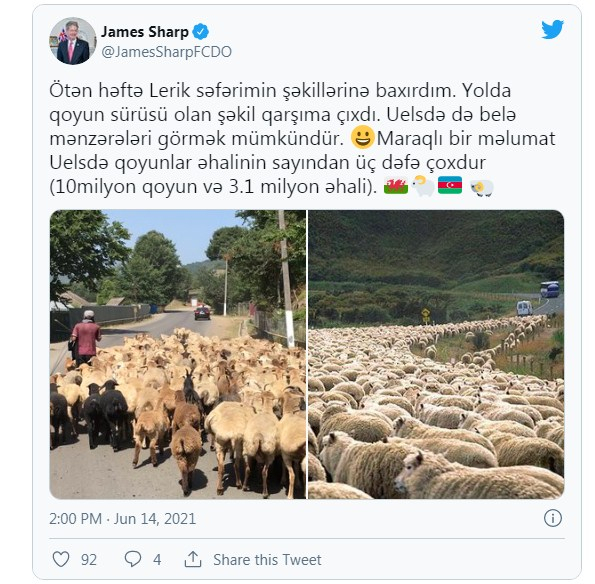The width and height of the screenshot is (595, 584).
Task: Click the Share this Tweet link
Action: pos(267,560)
